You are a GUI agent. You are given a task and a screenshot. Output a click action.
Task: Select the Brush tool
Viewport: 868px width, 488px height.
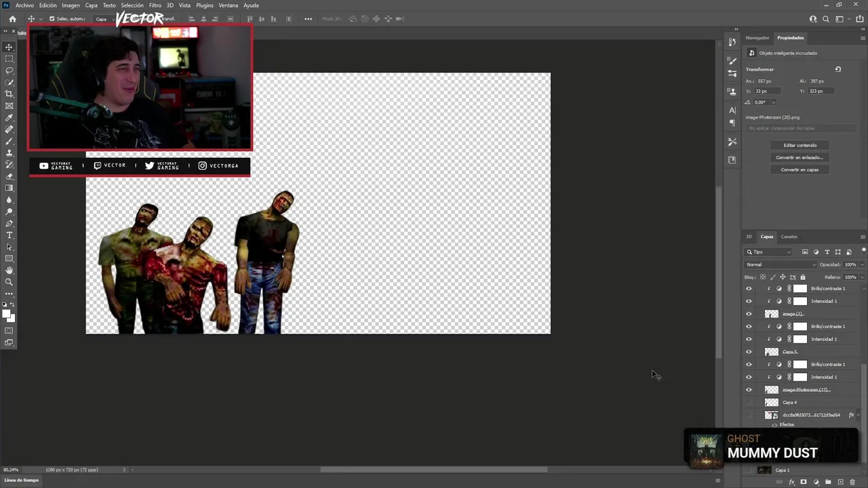(x=9, y=141)
